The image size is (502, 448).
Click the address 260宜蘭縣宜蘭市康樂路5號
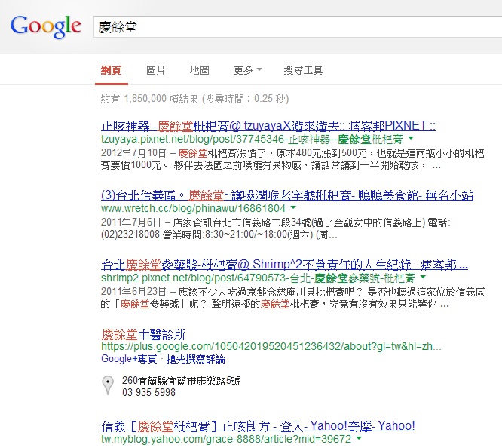181,381
